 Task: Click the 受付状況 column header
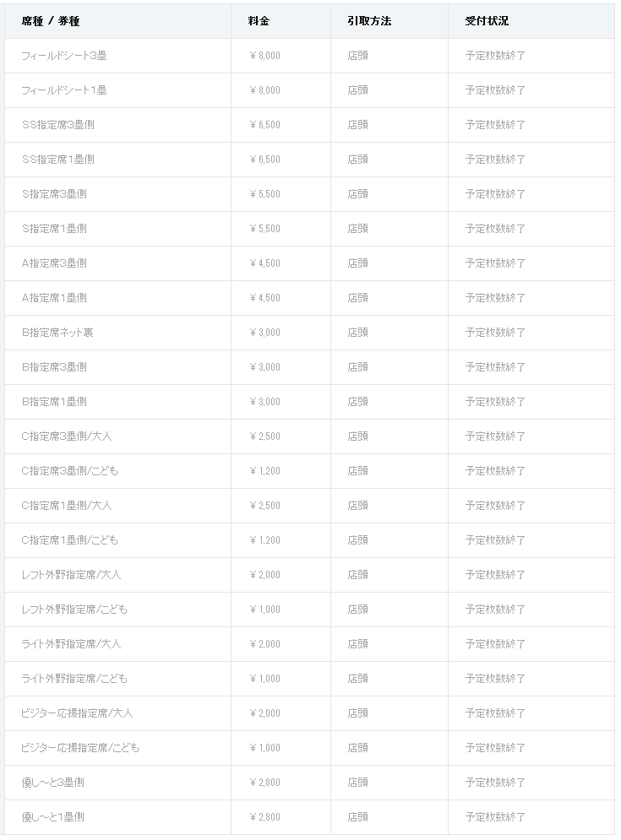487,21
